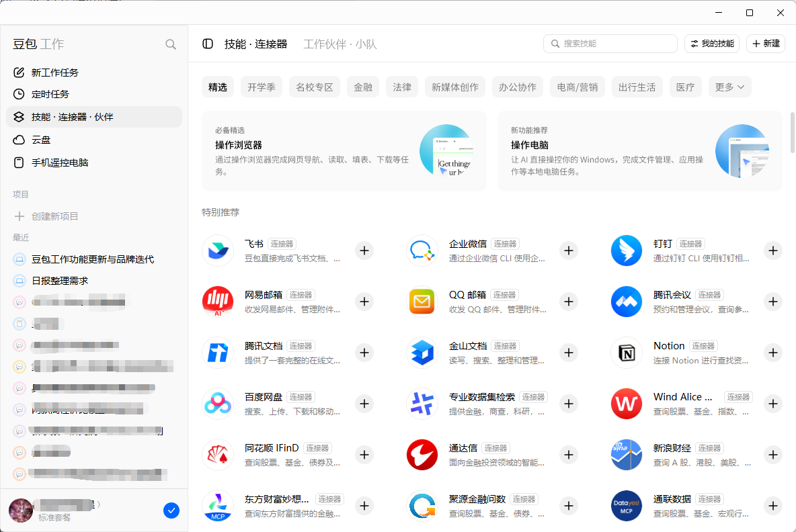Click the Notion connector logo
Screen dimensions: 796x532
627,353
